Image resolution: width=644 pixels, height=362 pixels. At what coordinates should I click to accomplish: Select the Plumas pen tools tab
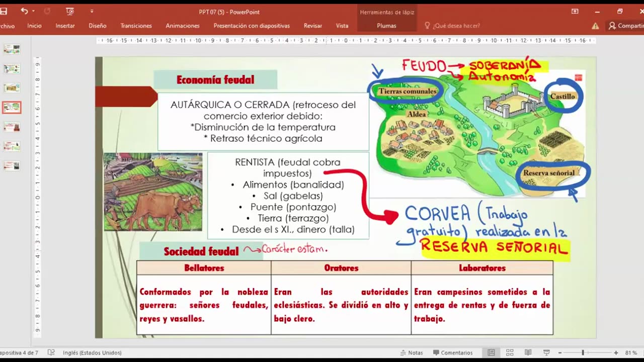386,26
